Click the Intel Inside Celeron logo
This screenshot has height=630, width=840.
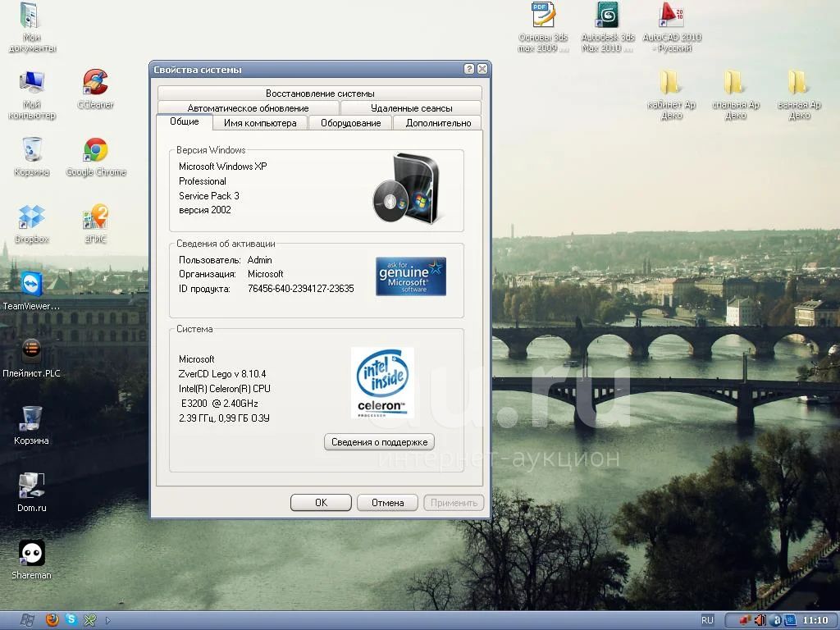pos(382,382)
